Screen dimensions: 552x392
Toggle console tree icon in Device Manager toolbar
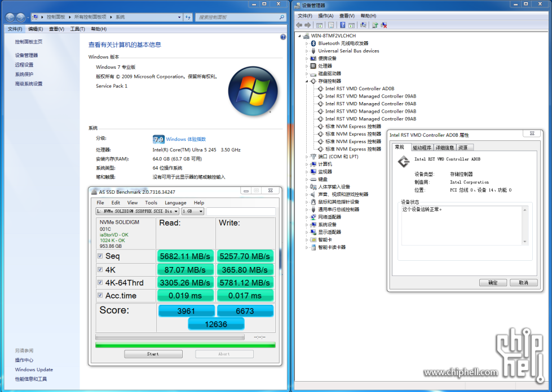319,25
